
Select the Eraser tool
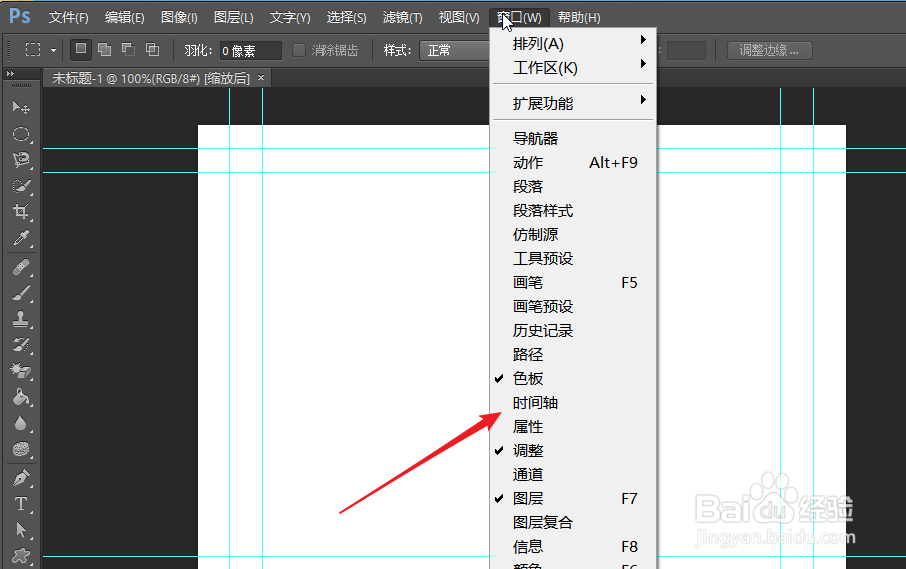[x=21, y=370]
